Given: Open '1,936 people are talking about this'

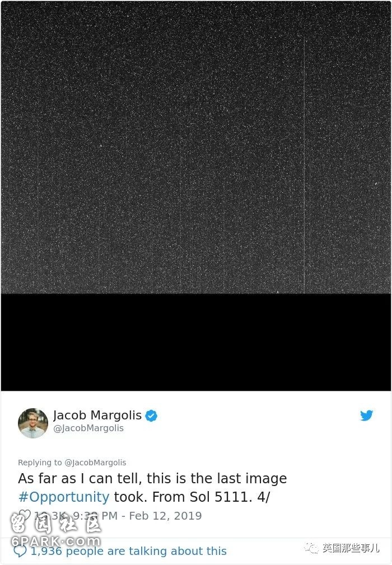Looking at the screenshot, I should click(x=129, y=551).
